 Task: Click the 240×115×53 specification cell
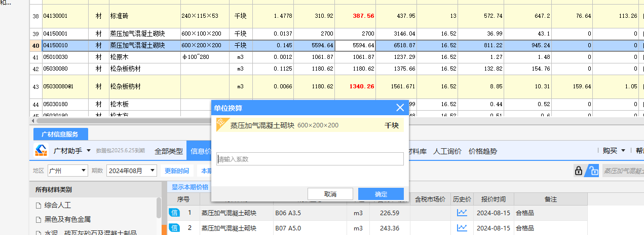[x=204, y=16]
